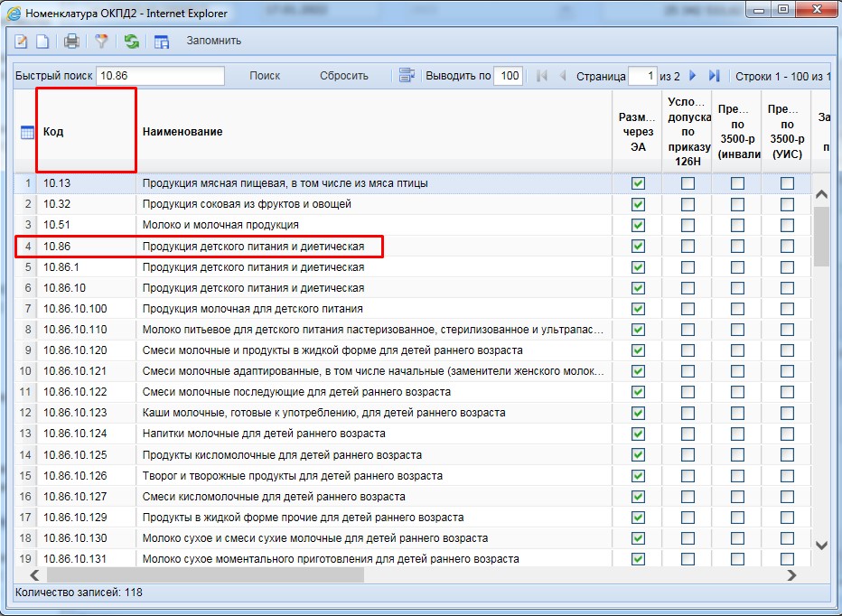Image resolution: width=842 pixels, height=616 pixels.
Task: Uncheck ЭА checkbox for code 10.13
Action: 638,183
